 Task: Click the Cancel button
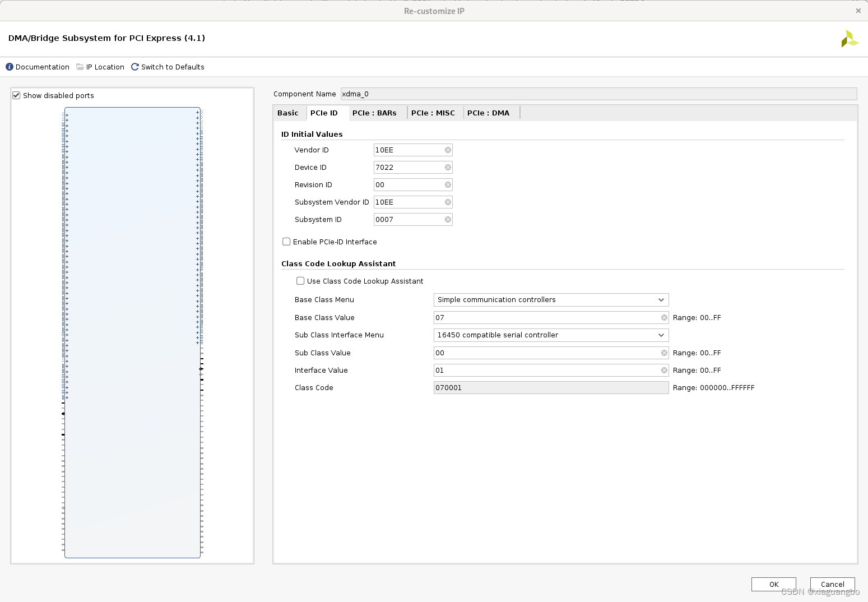(x=833, y=584)
